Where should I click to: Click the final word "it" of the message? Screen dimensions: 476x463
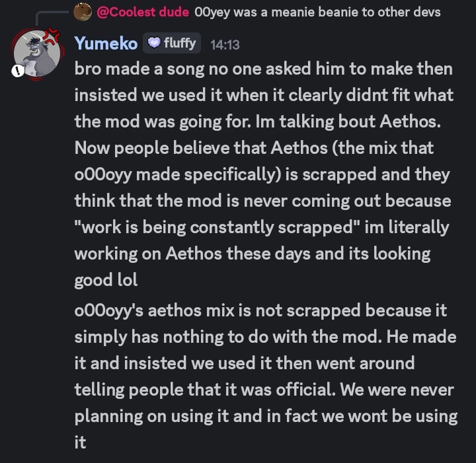point(80,443)
